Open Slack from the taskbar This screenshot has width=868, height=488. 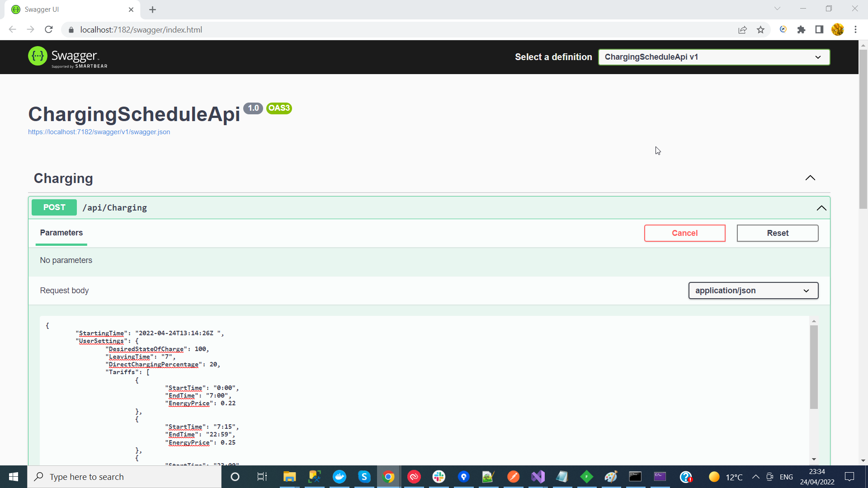[x=439, y=477]
